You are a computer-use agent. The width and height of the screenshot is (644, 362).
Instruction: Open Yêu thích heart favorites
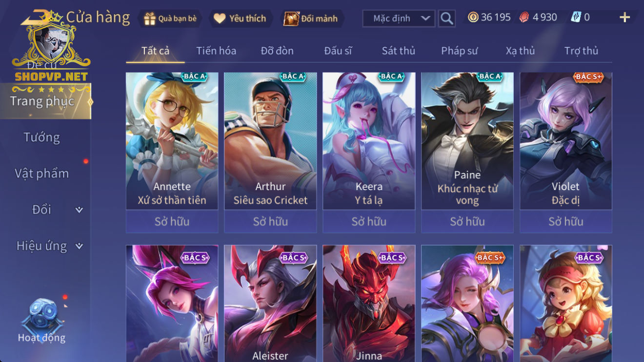[220, 19]
